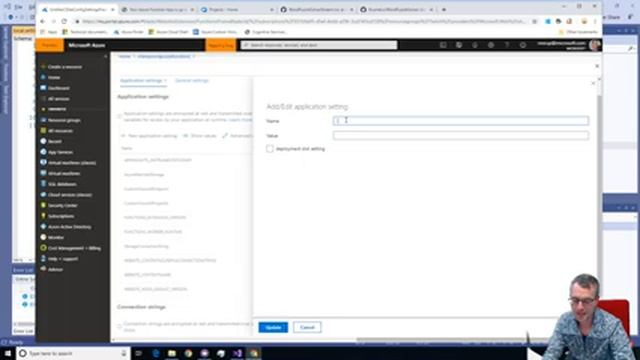Open the Visual Studio taskbar icon

pyautogui.click(x=237, y=353)
